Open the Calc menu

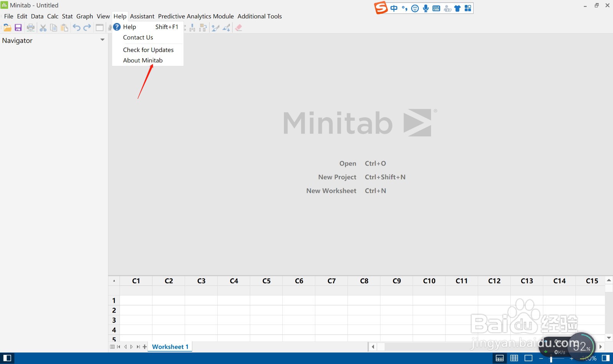53,16
